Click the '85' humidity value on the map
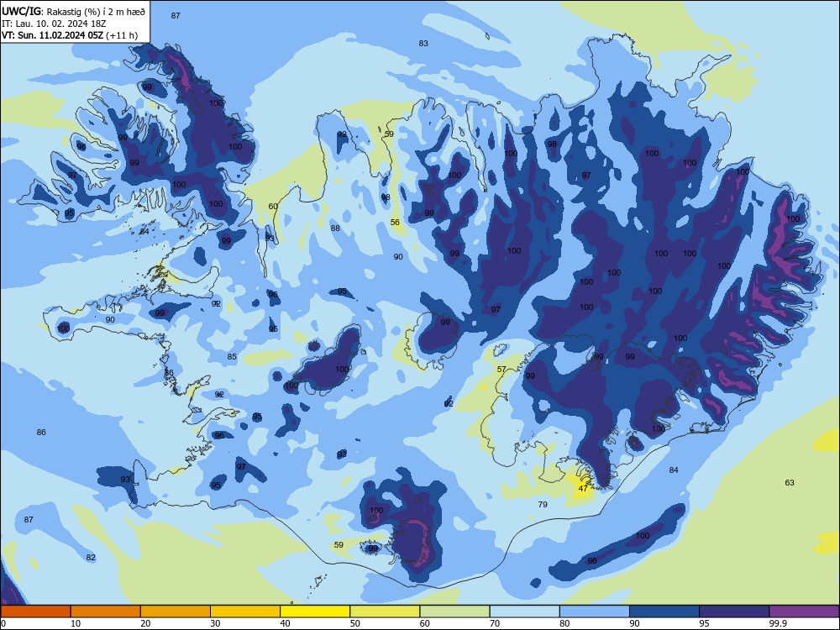The width and height of the screenshot is (840, 630). (232, 357)
